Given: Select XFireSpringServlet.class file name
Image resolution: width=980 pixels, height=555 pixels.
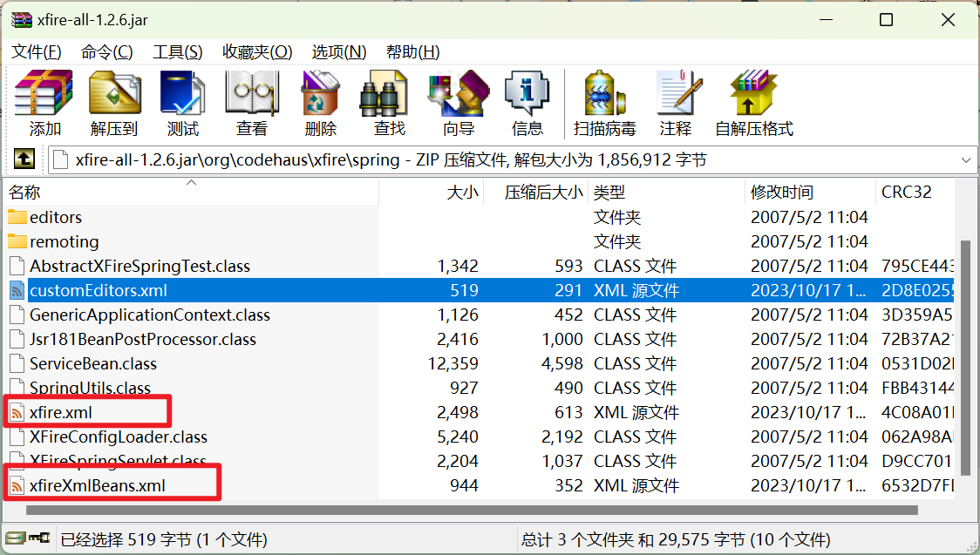Looking at the screenshot, I should click(x=118, y=461).
